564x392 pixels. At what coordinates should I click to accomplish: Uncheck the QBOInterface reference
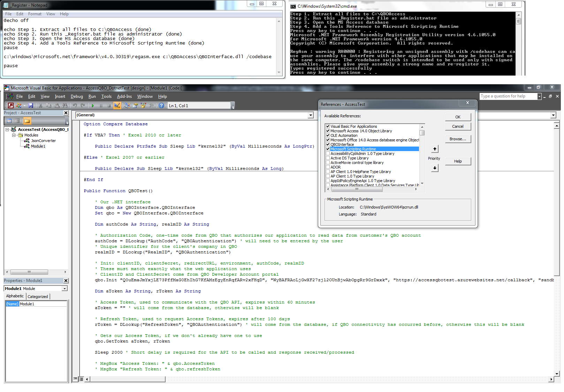click(328, 144)
